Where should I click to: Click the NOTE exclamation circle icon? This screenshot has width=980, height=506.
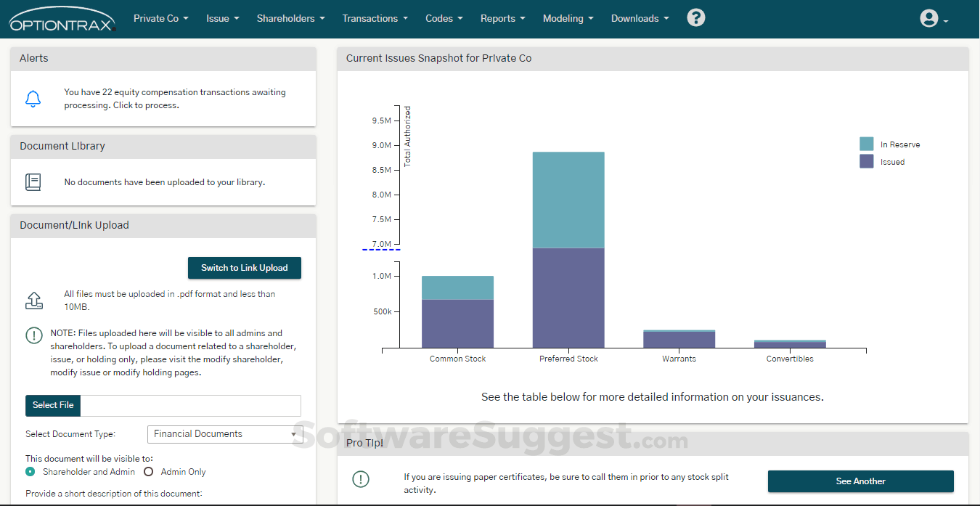(x=33, y=335)
